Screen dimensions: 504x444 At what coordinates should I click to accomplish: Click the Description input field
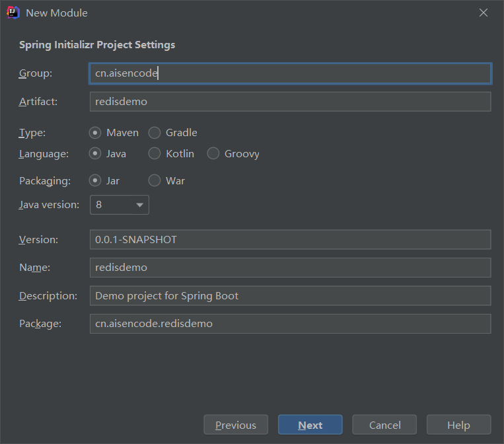click(x=290, y=296)
